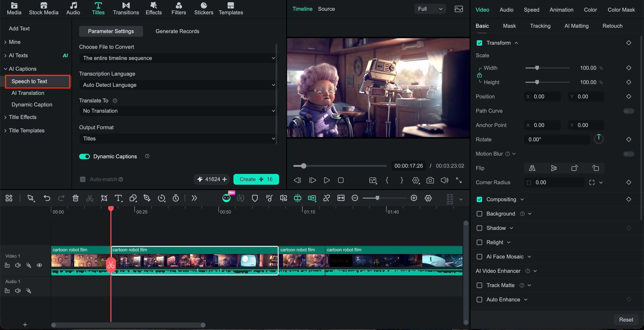644x330 pixels.
Task: Hide Video 1 track with eye icon
Action: click(39, 265)
